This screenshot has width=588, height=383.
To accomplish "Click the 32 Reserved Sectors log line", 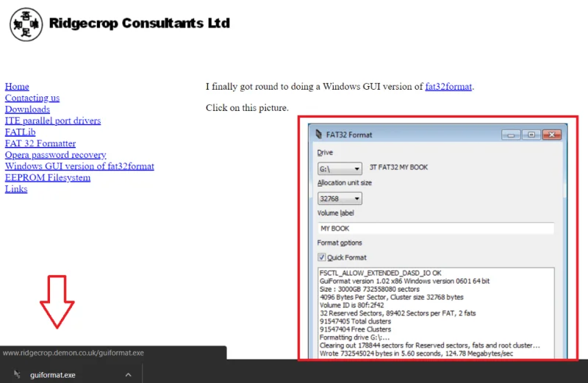I will click(x=398, y=313).
